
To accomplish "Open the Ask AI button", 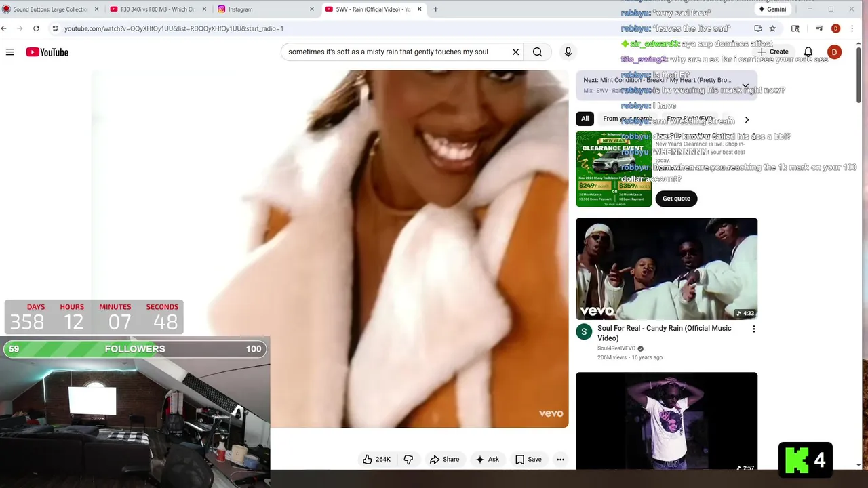I will pyautogui.click(x=488, y=460).
